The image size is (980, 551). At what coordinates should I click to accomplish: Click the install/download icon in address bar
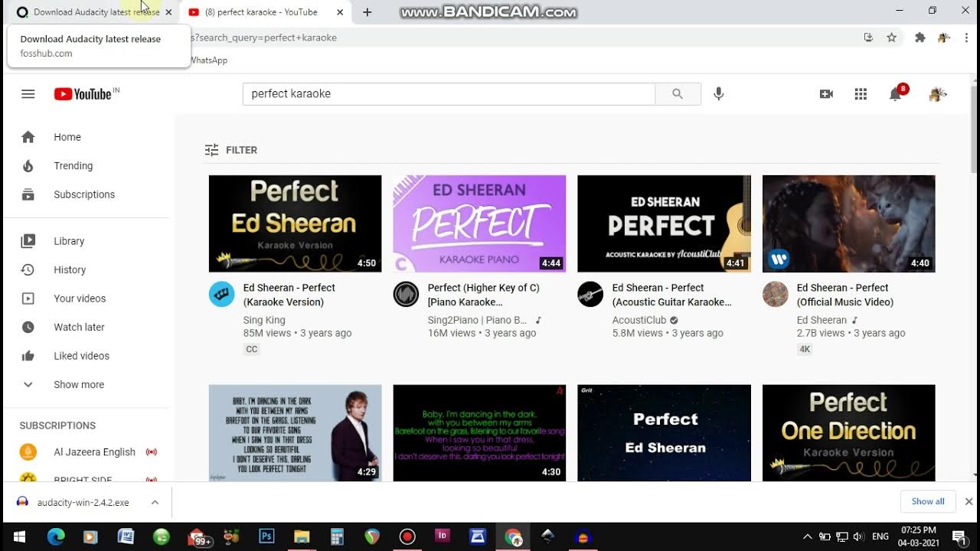pyautogui.click(x=868, y=37)
